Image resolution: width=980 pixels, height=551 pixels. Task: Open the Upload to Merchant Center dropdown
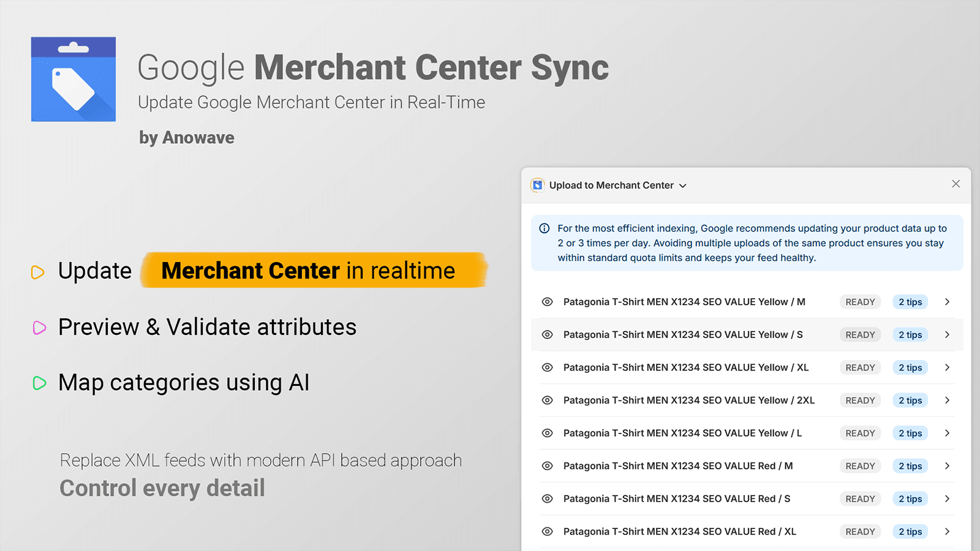coord(618,185)
